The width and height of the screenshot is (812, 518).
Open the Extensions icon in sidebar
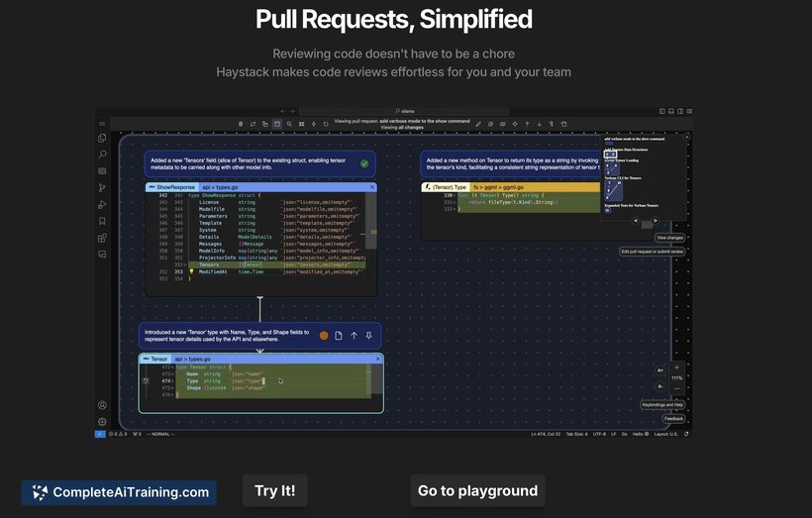click(102, 238)
